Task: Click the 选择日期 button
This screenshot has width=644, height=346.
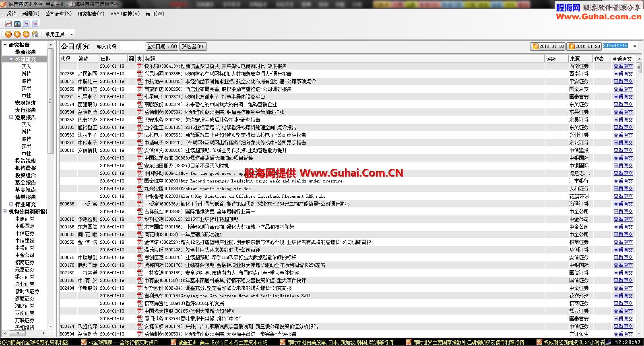Action: click(x=162, y=46)
